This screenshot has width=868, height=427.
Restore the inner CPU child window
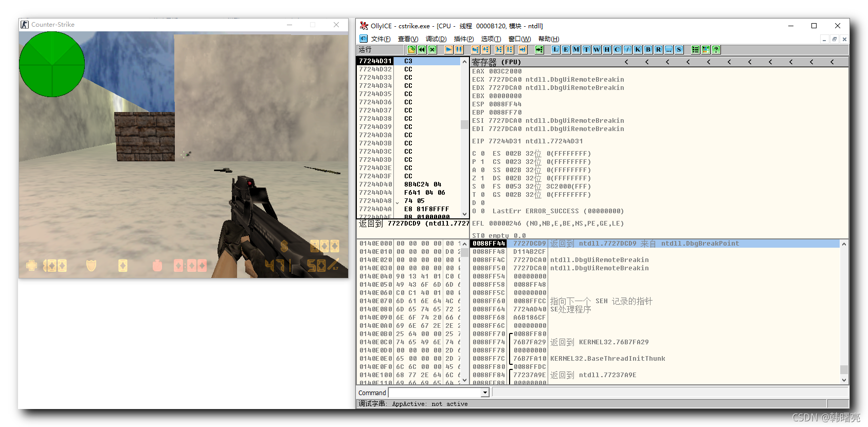[835, 39]
